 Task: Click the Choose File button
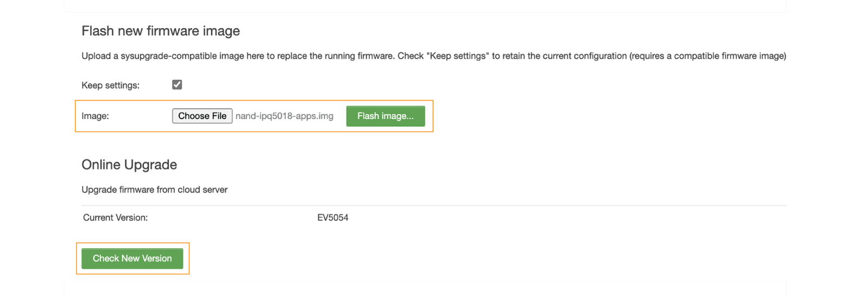(x=202, y=116)
